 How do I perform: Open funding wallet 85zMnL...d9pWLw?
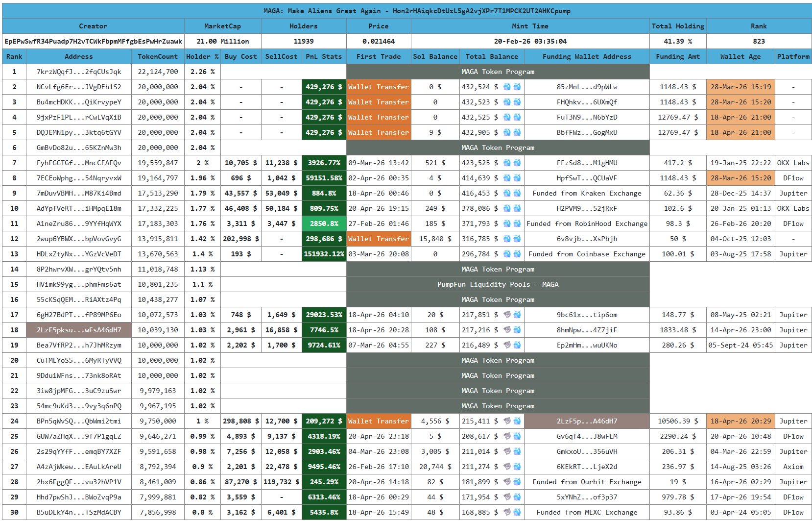click(x=587, y=87)
